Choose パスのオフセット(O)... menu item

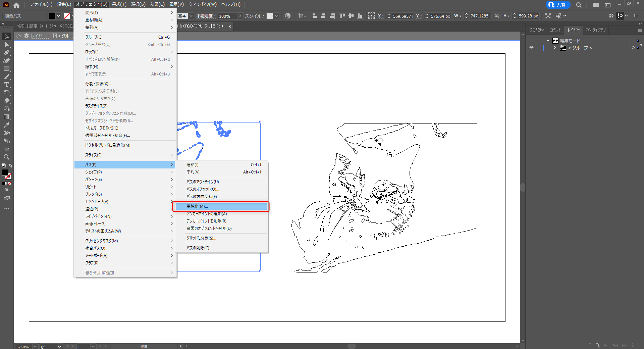click(x=221, y=189)
